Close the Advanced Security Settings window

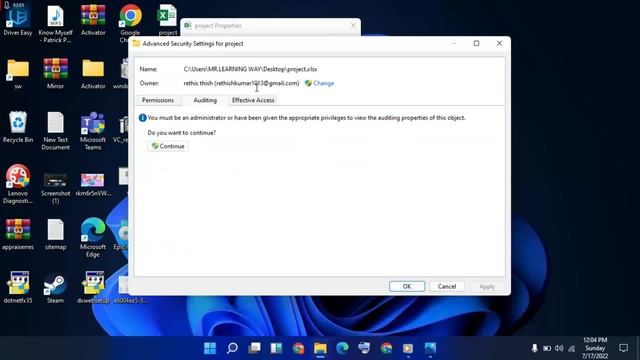tap(499, 43)
